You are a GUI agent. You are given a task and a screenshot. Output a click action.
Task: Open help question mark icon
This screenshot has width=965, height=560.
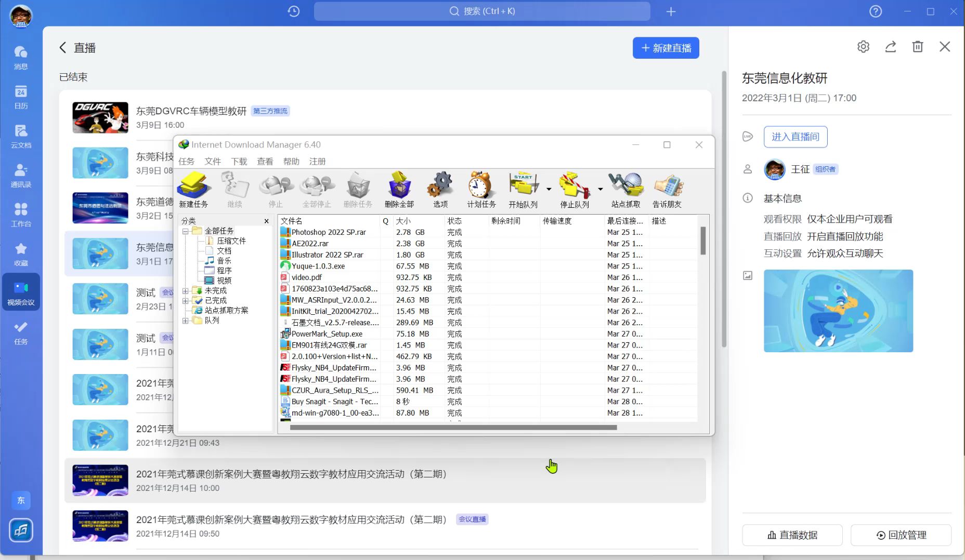pos(876,11)
